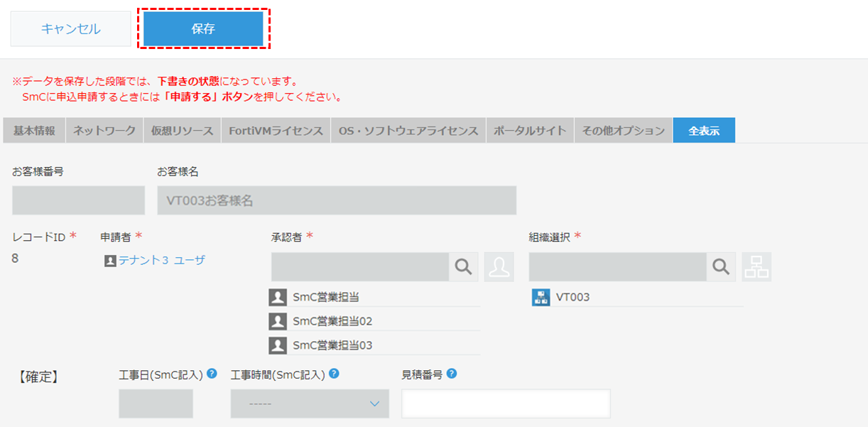Image resolution: width=868 pixels, height=427 pixels.
Task: Click the 組織選択 search magnifier icon
Action: [721, 267]
